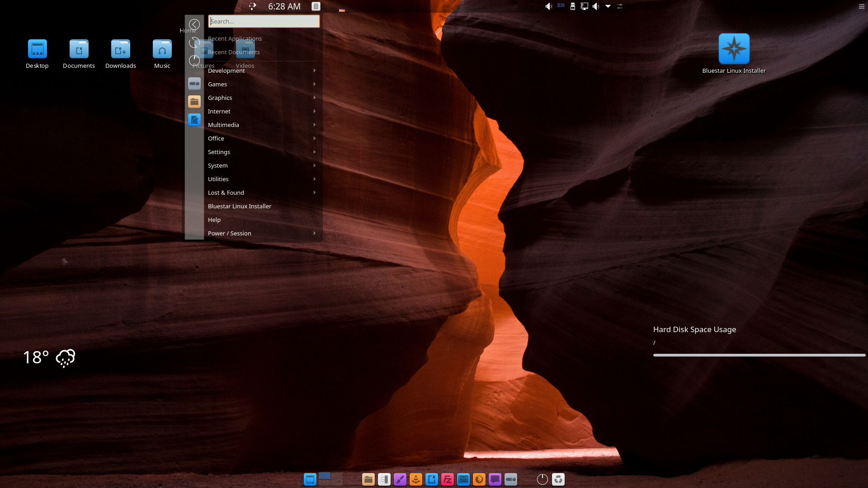Expand the Games submenu

(262, 84)
